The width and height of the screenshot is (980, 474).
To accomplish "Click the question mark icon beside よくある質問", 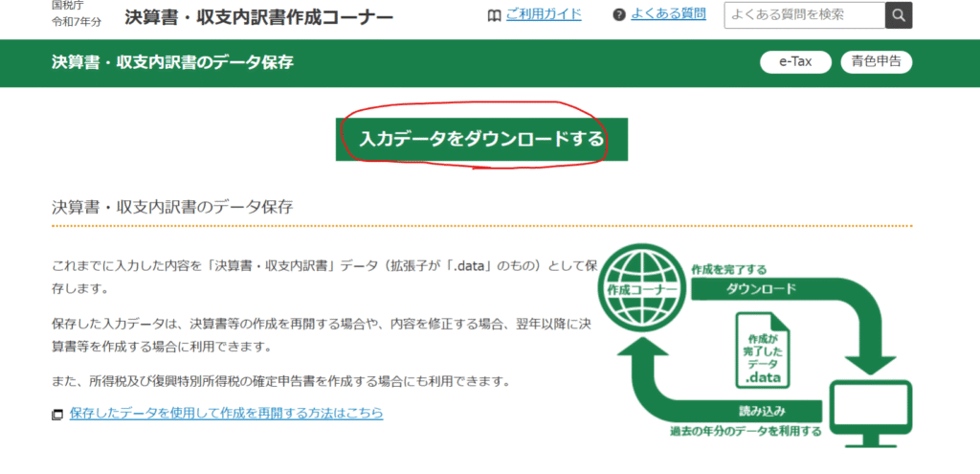I will point(618,15).
